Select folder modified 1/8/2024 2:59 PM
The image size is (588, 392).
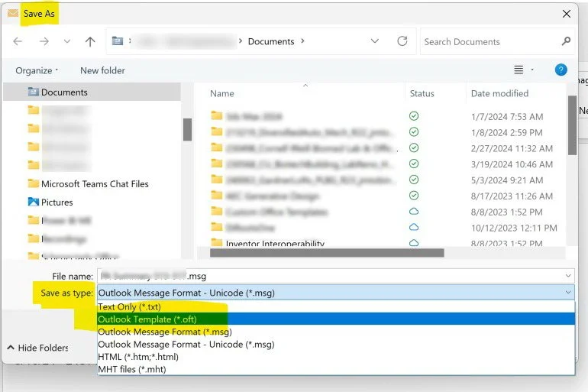383,132
